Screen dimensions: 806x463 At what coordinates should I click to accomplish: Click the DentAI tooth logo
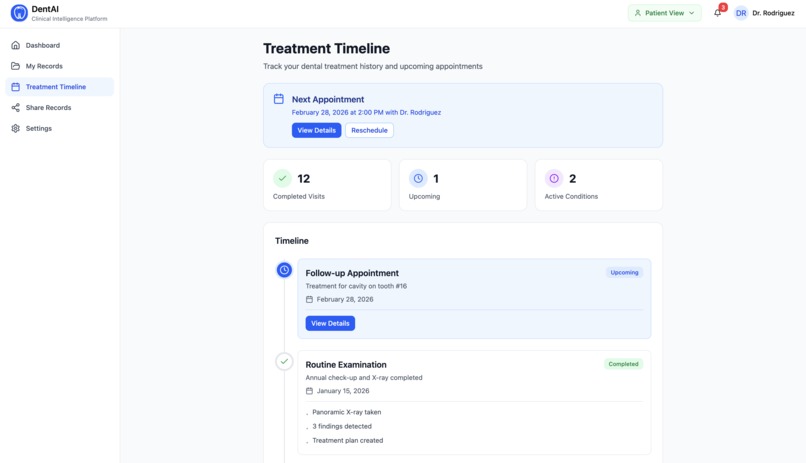pos(19,13)
